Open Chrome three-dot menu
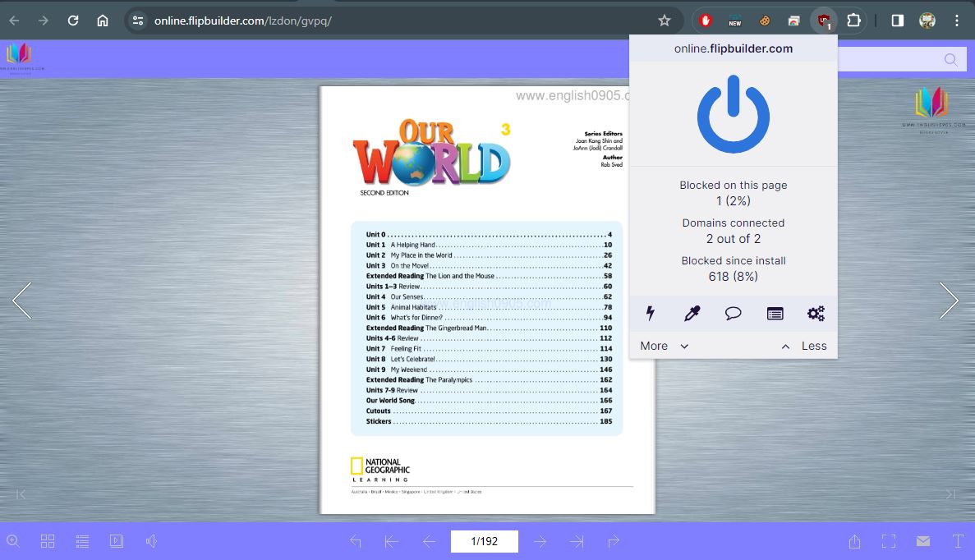This screenshot has height=560, width=975. (x=957, y=21)
